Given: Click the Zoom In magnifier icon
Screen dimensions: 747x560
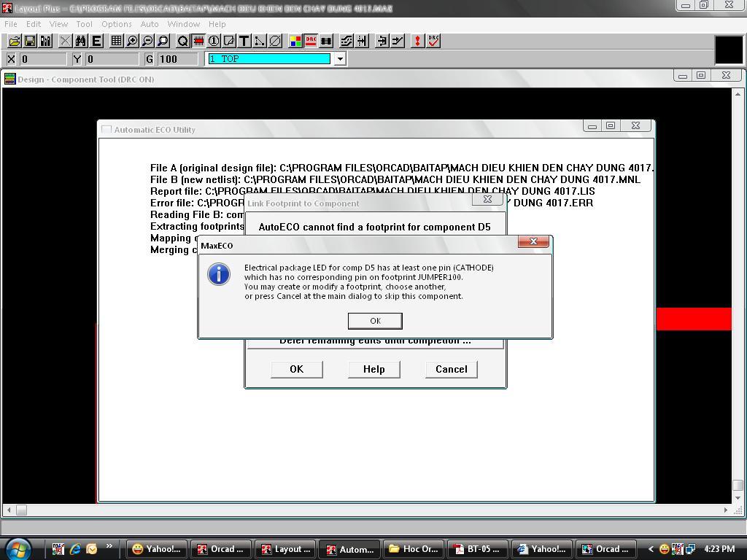Looking at the screenshot, I should (131, 41).
